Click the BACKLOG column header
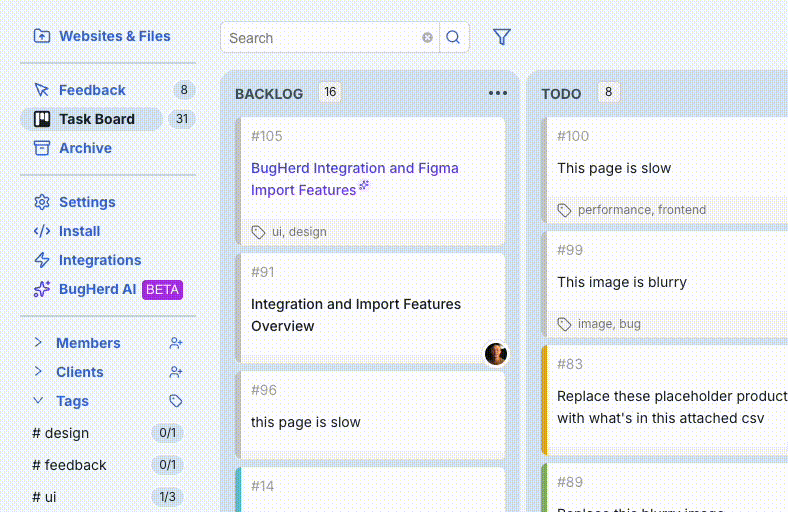The height and width of the screenshot is (512, 788). tap(269, 94)
